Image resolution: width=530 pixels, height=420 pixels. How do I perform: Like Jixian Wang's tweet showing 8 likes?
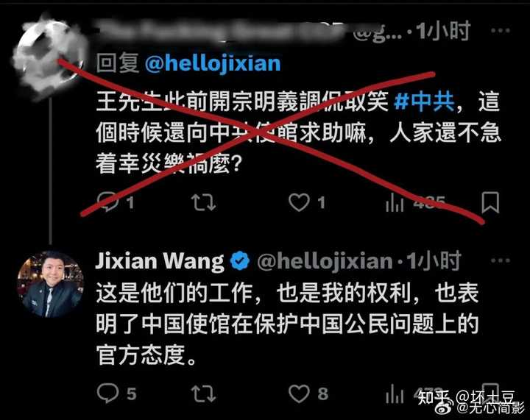pos(299,394)
